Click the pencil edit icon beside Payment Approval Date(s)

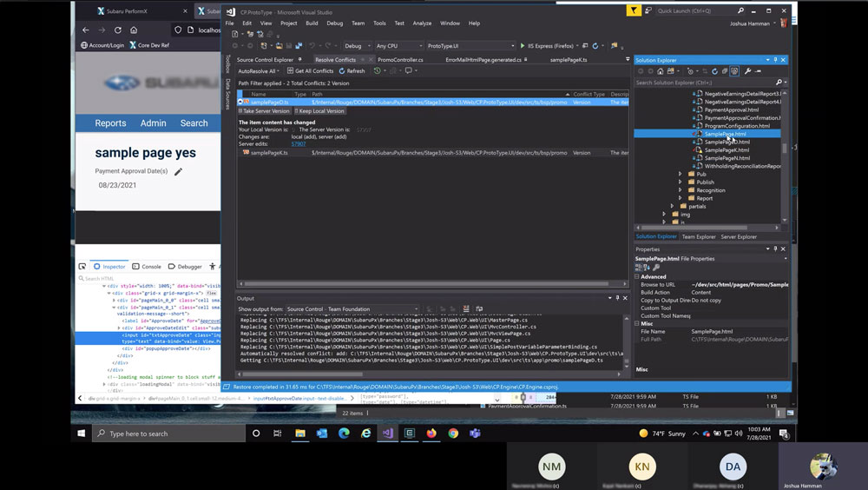(179, 172)
